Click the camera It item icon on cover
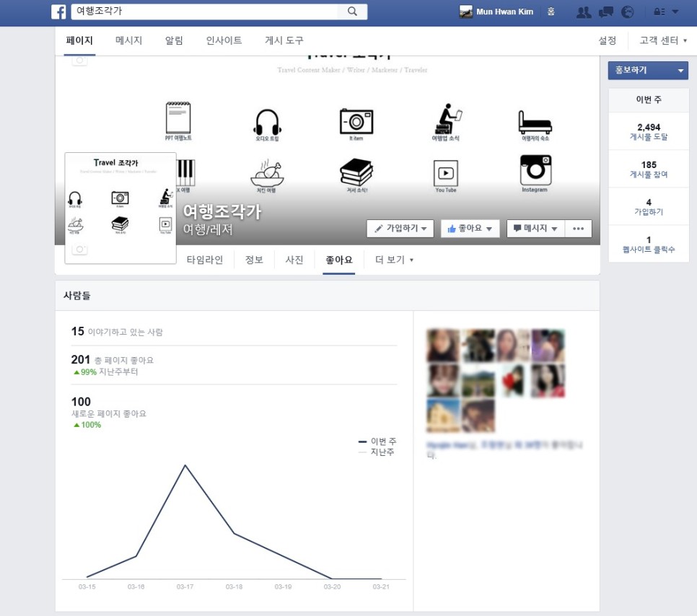 (356, 121)
